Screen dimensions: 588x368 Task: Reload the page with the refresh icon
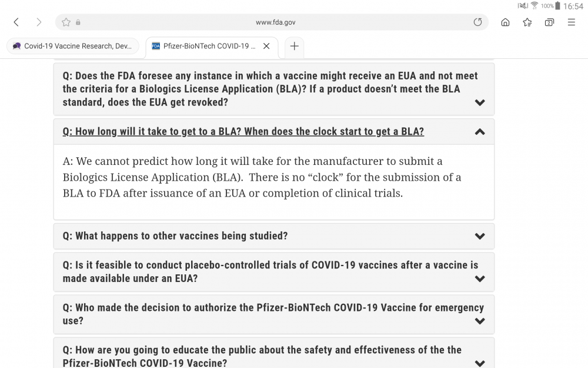point(477,22)
